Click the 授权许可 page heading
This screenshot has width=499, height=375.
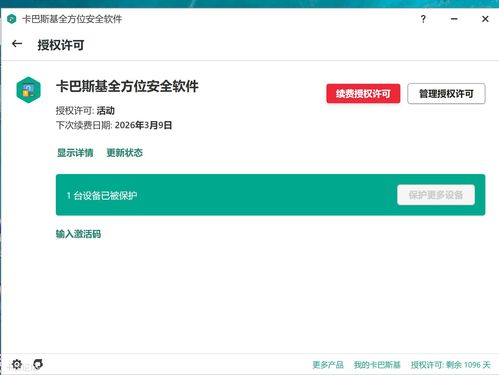click(61, 45)
